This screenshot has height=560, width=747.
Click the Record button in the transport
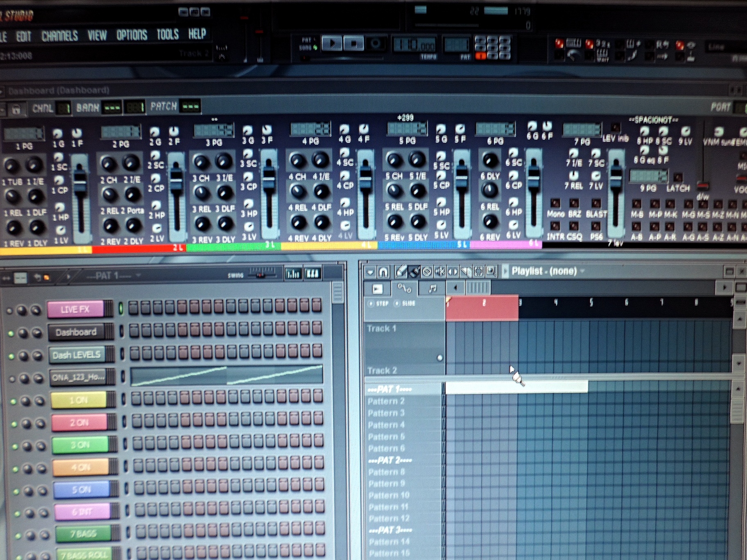click(375, 43)
